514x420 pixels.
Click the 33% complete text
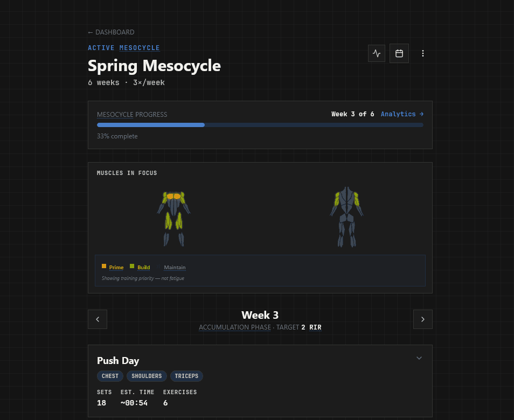[117, 136]
